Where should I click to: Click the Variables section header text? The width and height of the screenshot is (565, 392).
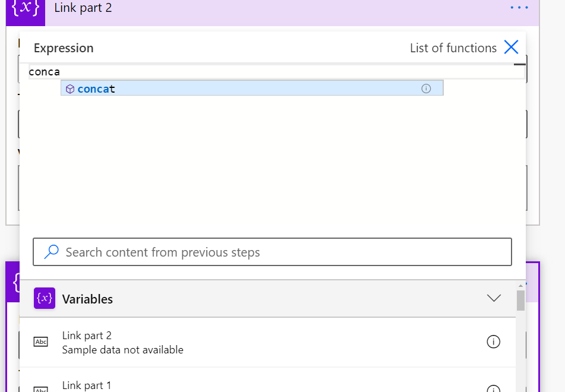click(87, 299)
